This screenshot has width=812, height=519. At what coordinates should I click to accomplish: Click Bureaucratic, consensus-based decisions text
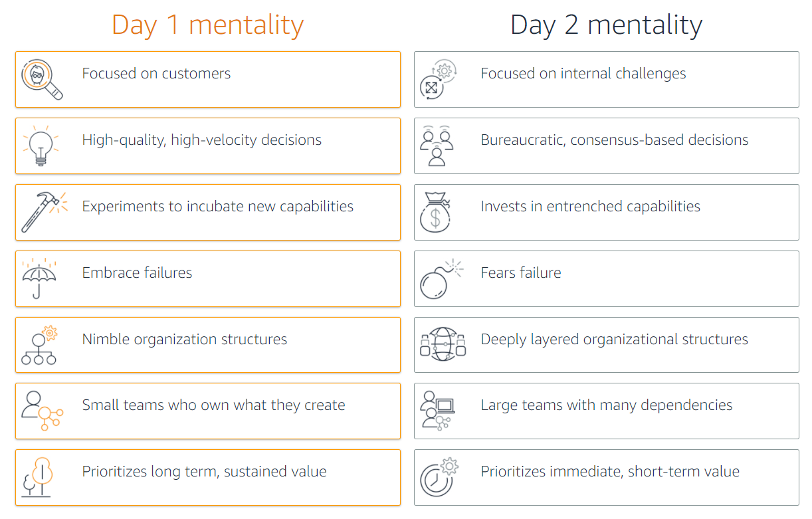pyautogui.click(x=615, y=140)
